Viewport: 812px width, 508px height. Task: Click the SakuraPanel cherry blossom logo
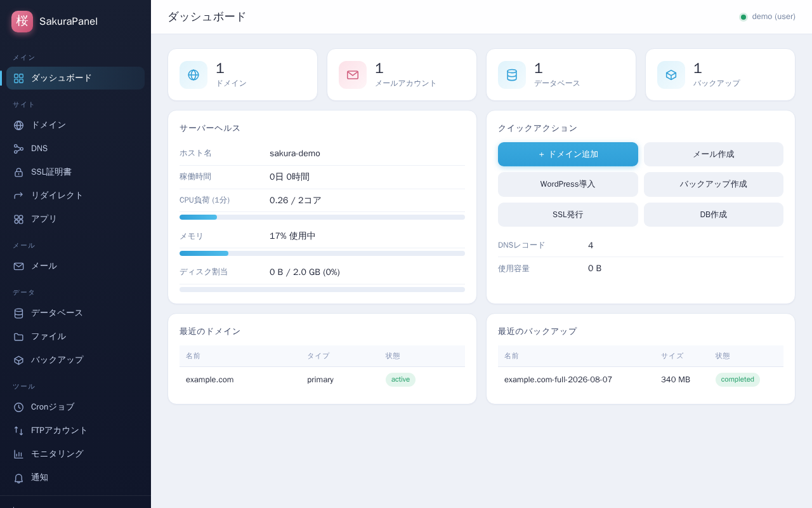click(x=22, y=21)
